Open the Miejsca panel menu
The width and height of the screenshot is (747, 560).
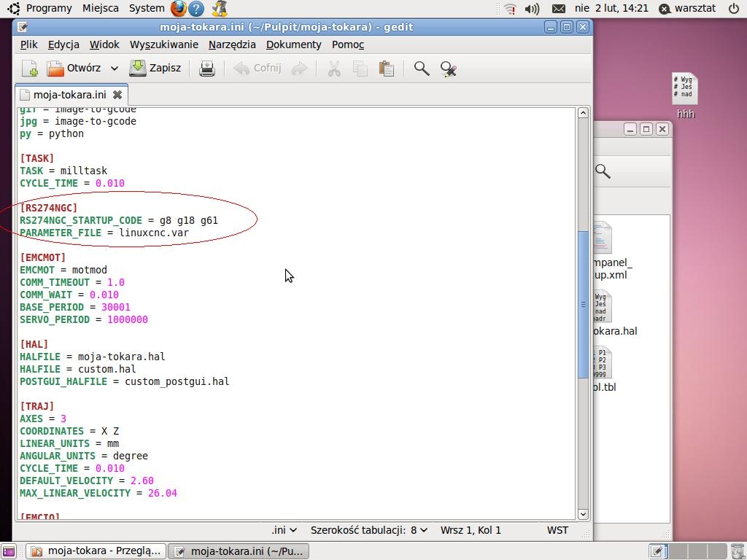click(x=100, y=8)
